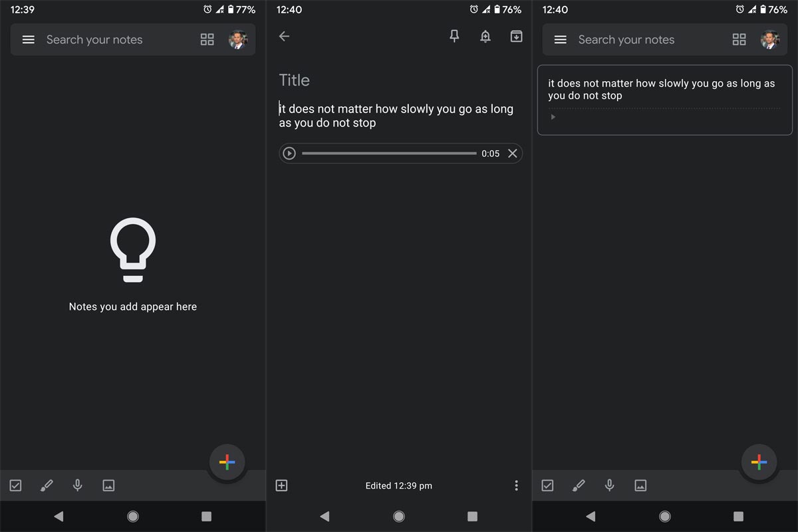The width and height of the screenshot is (798, 532).
Task: Play the 0:05 audio recording
Action: click(x=289, y=154)
